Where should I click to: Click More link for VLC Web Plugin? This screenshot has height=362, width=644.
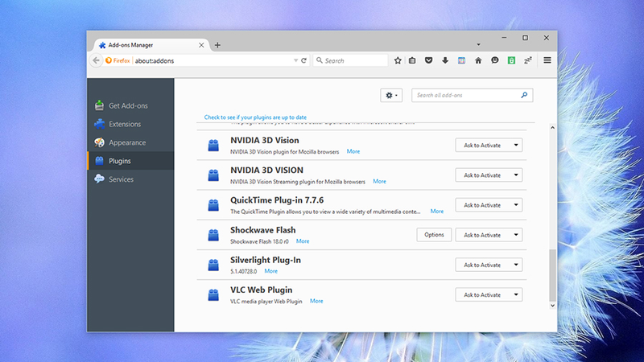(x=316, y=301)
